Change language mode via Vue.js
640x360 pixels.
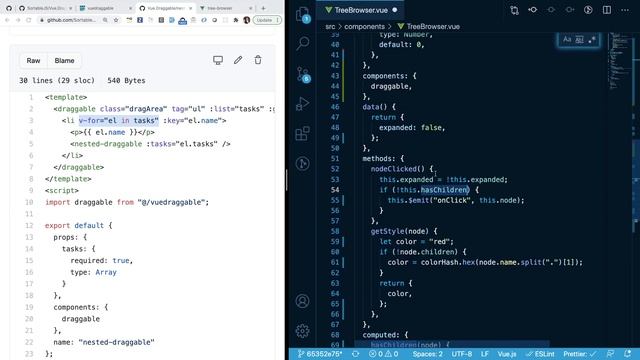tap(507, 354)
